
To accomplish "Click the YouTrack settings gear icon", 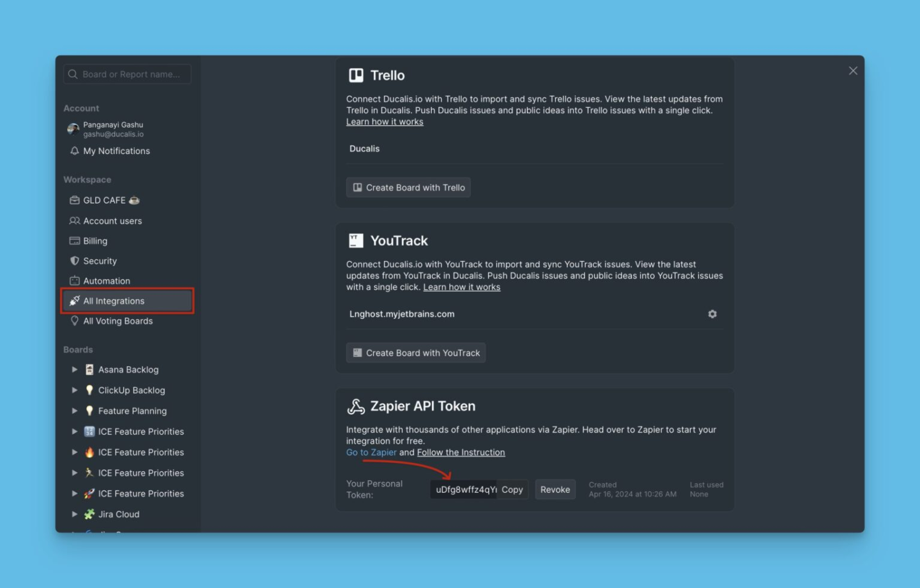I will click(712, 314).
